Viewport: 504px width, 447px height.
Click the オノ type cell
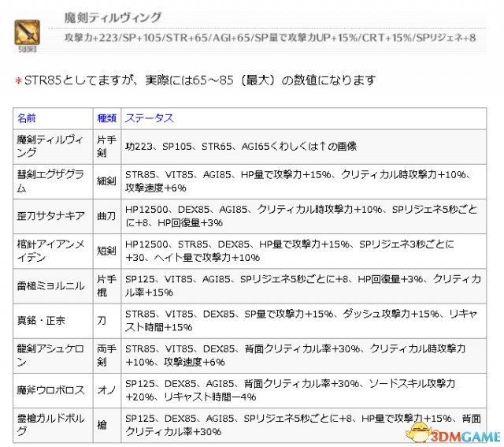point(107,390)
